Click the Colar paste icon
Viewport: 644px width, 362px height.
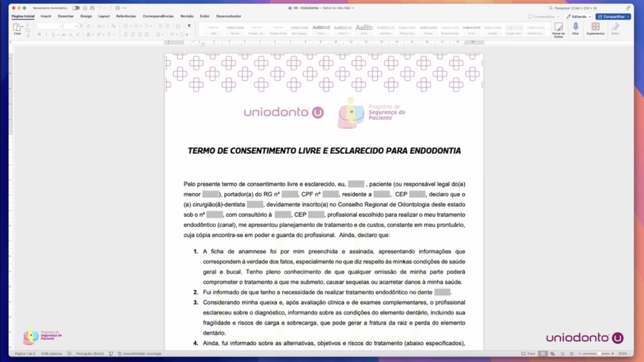pos(17,28)
